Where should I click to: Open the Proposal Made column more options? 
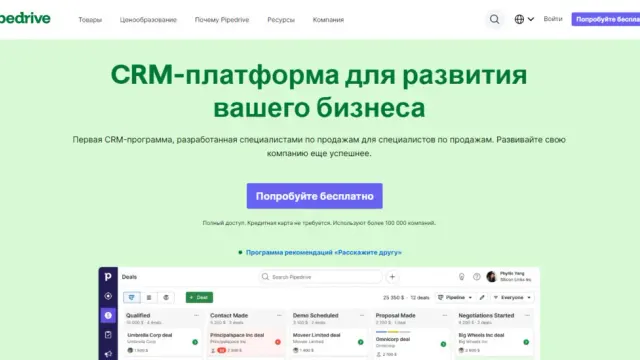(445, 316)
